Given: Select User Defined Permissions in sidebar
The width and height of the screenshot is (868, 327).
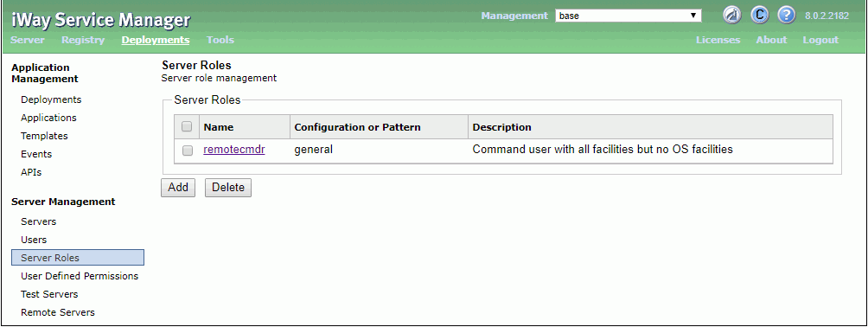Looking at the screenshot, I should click(x=80, y=276).
